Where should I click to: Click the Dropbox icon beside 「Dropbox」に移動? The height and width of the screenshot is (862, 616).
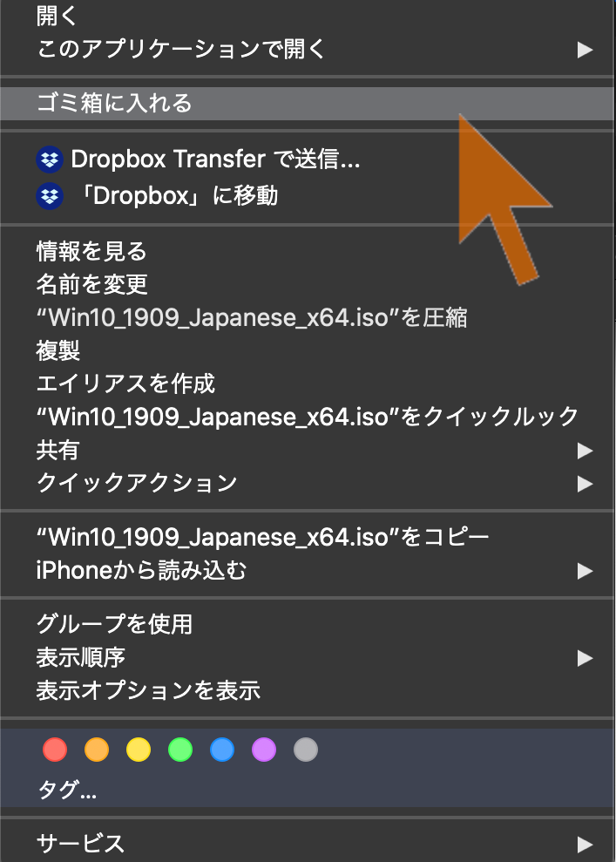pyautogui.click(x=50, y=196)
